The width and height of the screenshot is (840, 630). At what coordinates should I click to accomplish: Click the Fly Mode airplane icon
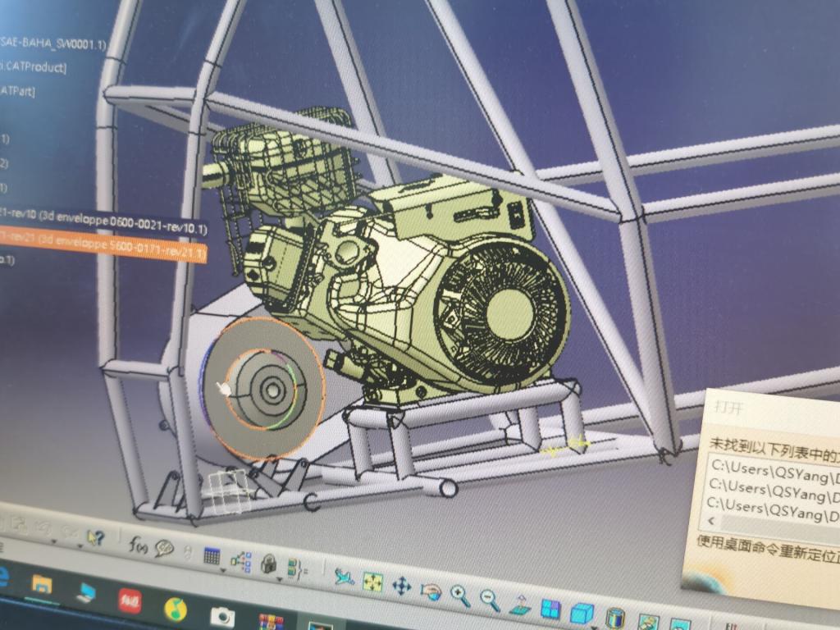345,577
